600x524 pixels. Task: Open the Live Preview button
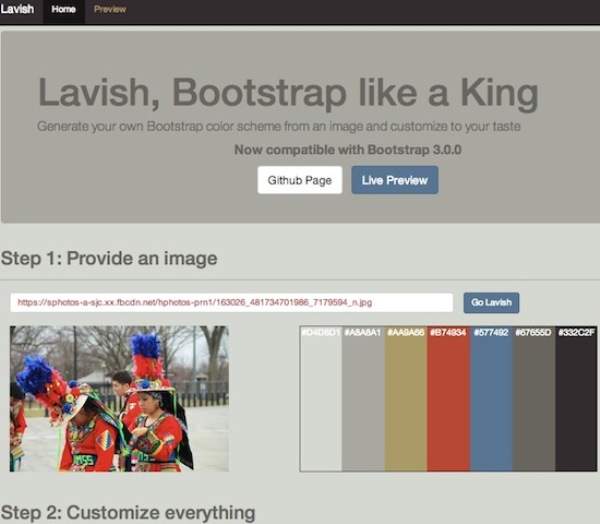click(x=394, y=180)
